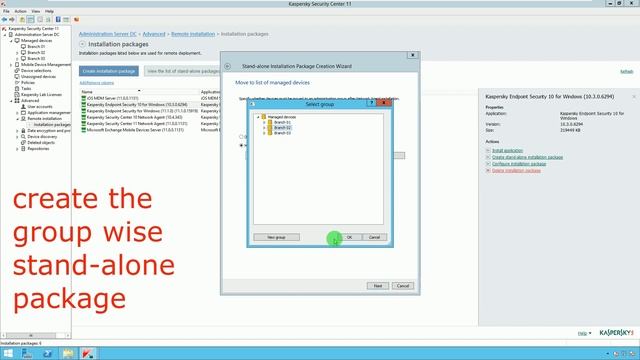Select the lower radio button in wizard
640x360 pixels.
click(x=241, y=145)
